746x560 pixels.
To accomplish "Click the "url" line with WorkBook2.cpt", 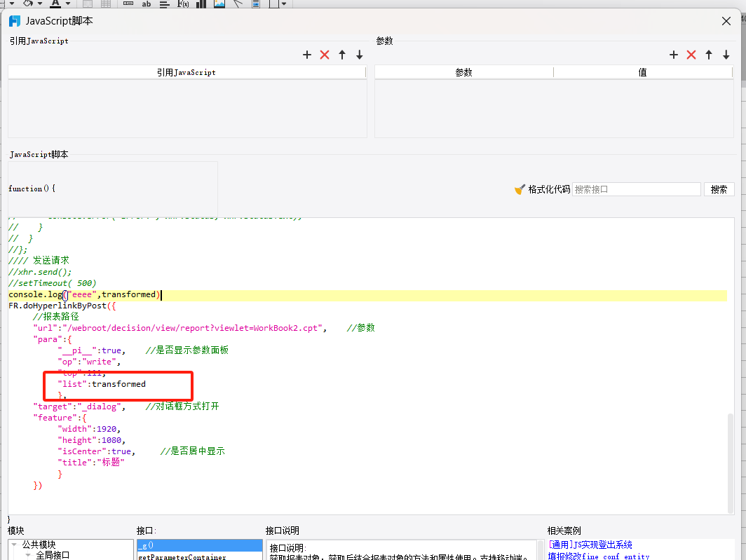I will [x=179, y=328].
